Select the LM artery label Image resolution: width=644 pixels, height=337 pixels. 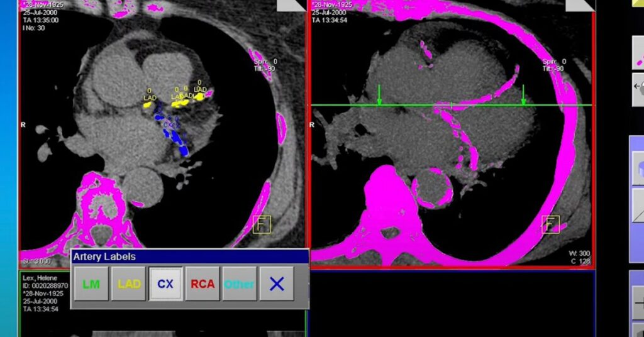pyautogui.click(x=91, y=284)
